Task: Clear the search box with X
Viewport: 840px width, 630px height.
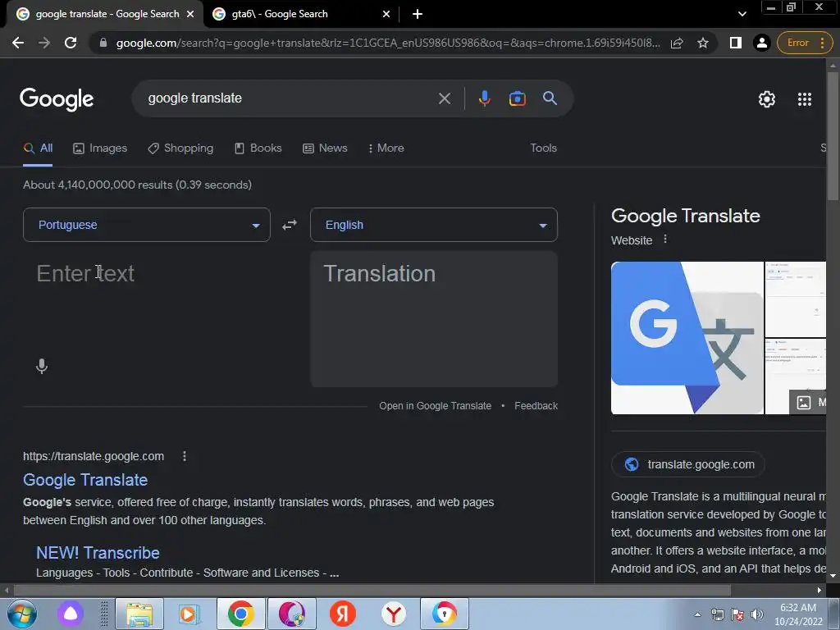Action: click(x=444, y=98)
